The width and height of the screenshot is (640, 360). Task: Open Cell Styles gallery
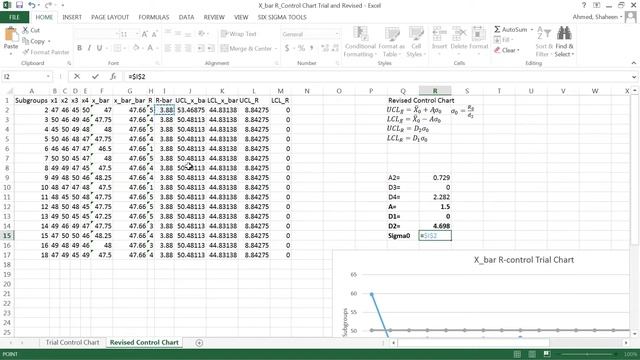(x=416, y=42)
